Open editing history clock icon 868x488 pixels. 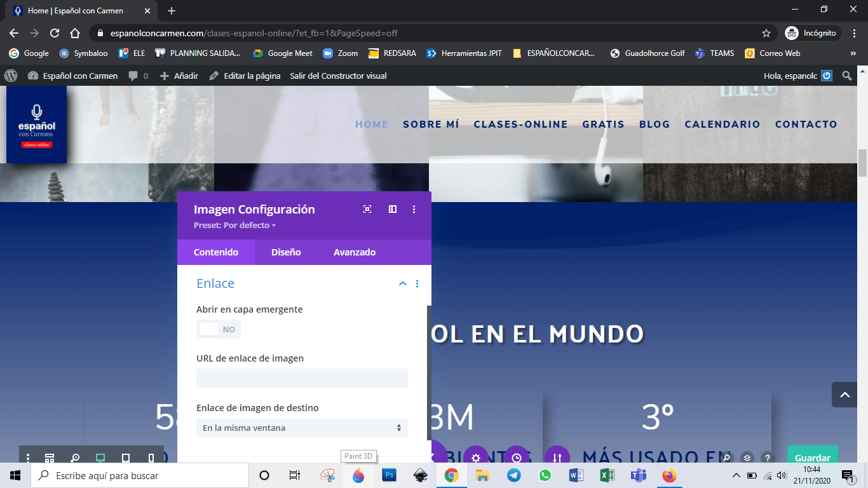(517, 457)
